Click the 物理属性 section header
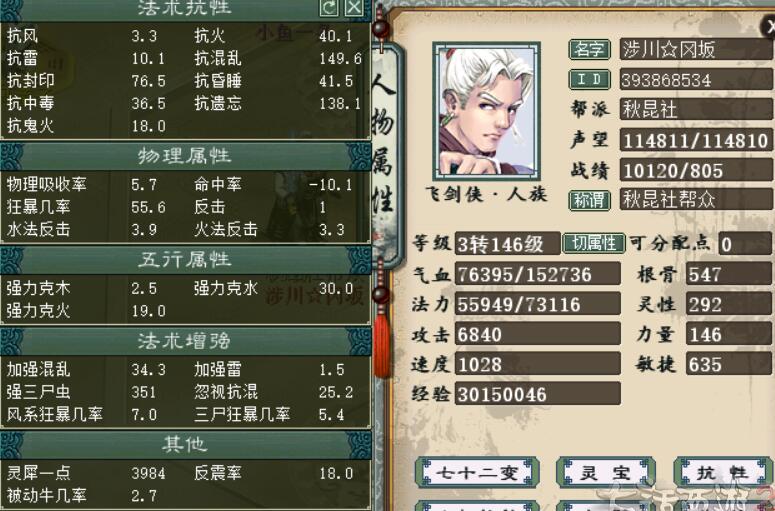Viewport: 775px width, 511px height. pyautogui.click(x=185, y=156)
